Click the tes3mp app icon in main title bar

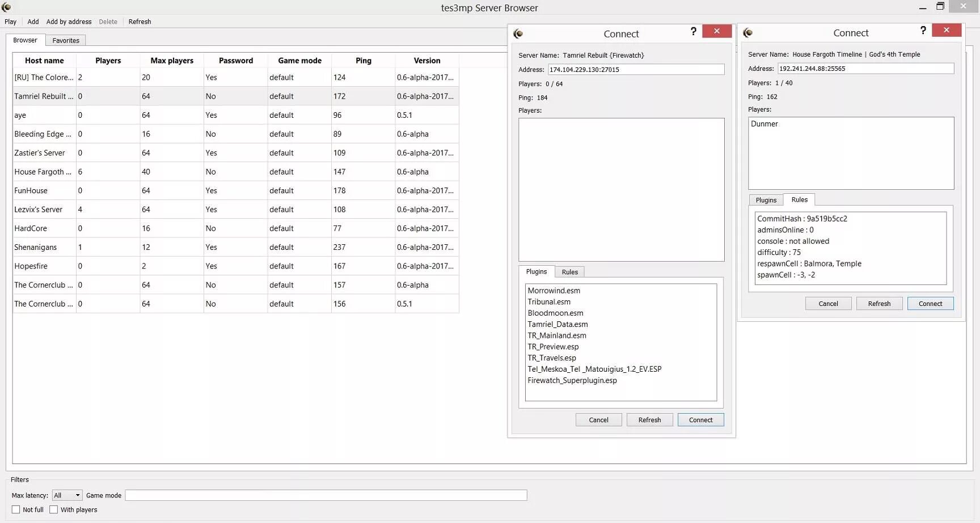(x=7, y=7)
